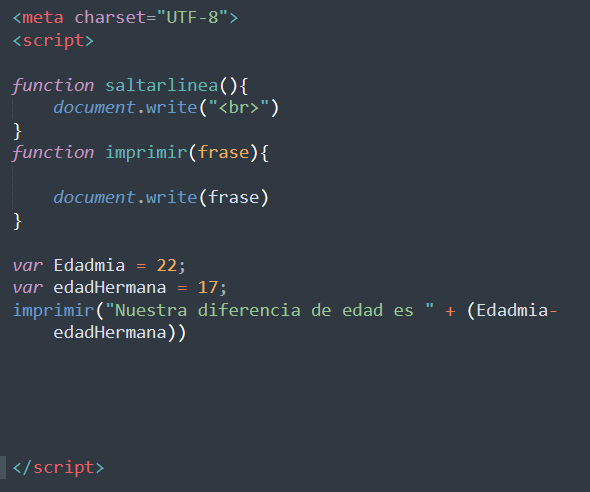Click the meta charset tag line

click(125, 18)
